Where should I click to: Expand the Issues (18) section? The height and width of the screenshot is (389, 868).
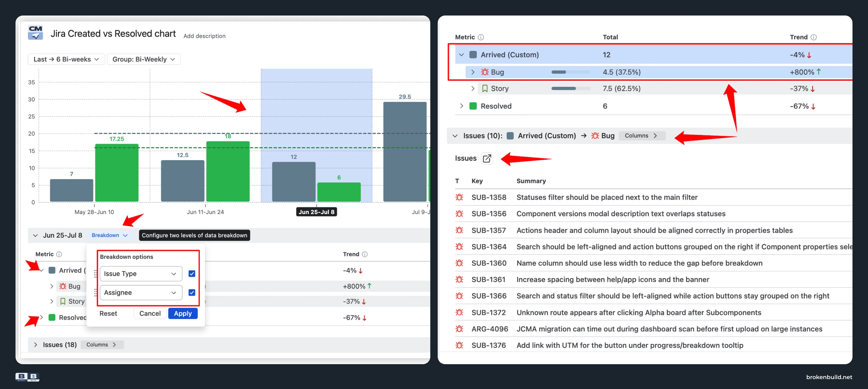35,345
